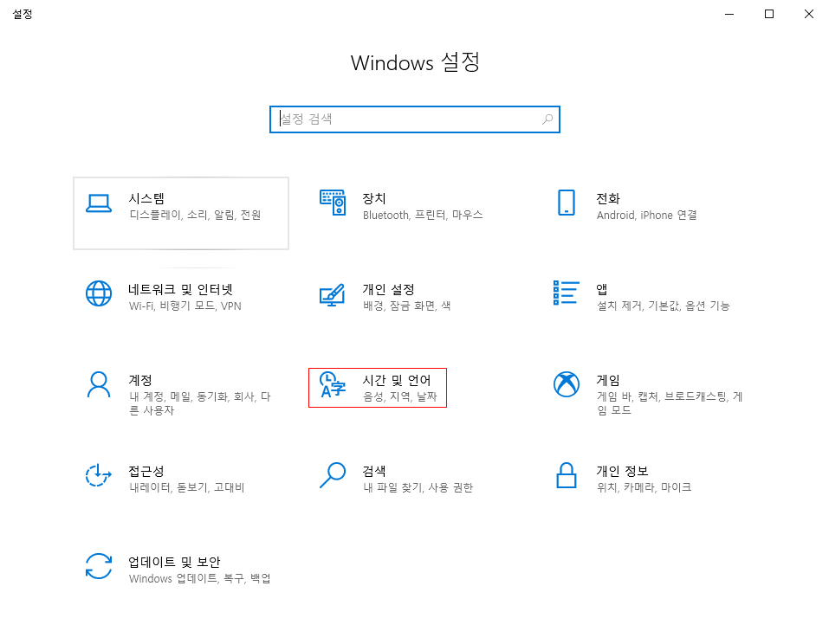Click the 시간 및 언어 clock-letter icon
829x644 pixels.
point(333,384)
